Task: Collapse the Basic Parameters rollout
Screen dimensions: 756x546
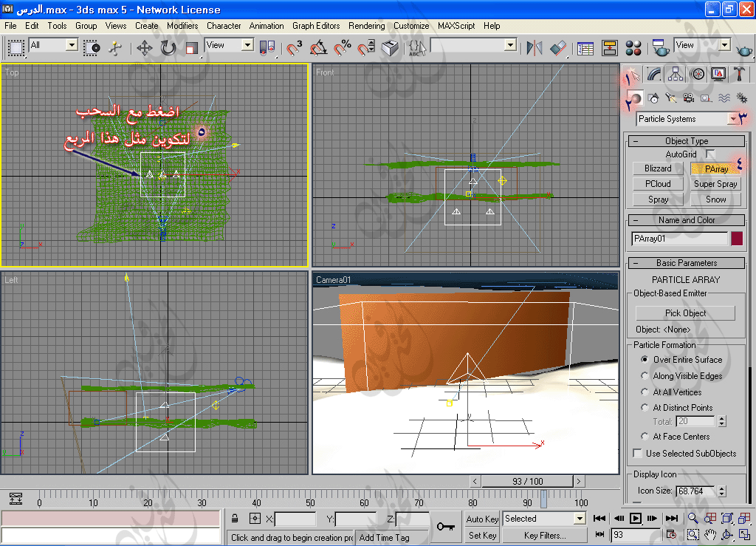Action: click(x=687, y=263)
